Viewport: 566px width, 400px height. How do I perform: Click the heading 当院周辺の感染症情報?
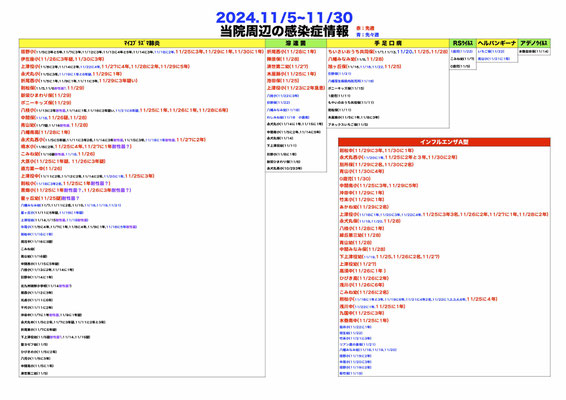(x=284, y=31)
